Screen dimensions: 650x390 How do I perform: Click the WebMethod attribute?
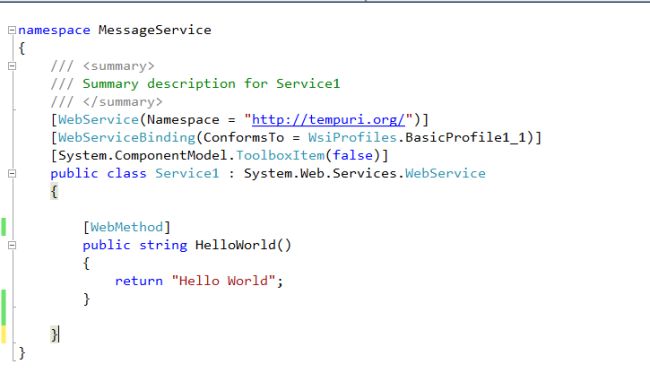point(126,227)
